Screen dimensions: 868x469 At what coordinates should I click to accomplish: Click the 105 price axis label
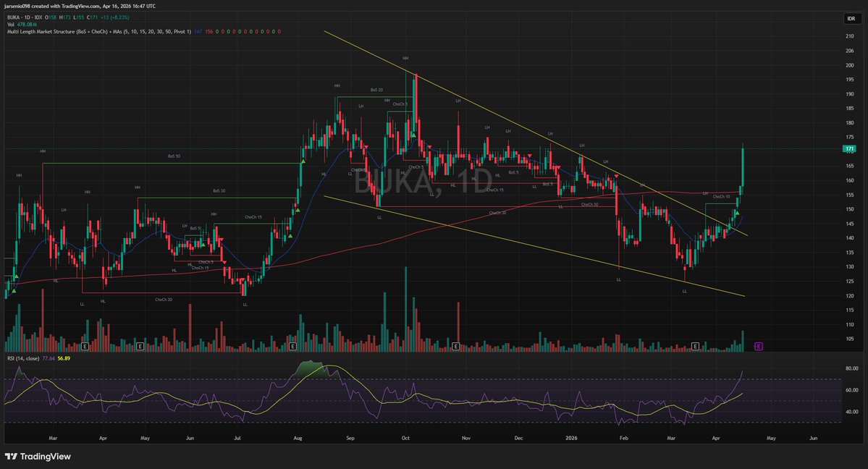tap(849, 339)
